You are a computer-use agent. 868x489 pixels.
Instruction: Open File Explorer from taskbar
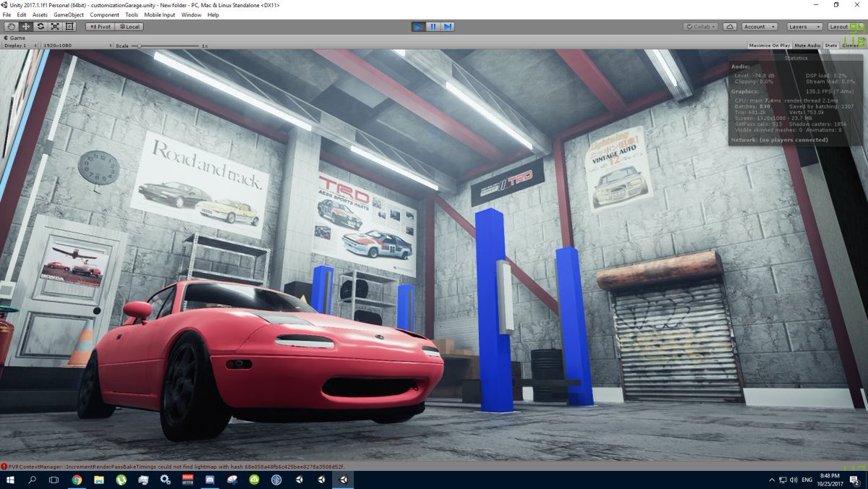click(x=99, y=480)
